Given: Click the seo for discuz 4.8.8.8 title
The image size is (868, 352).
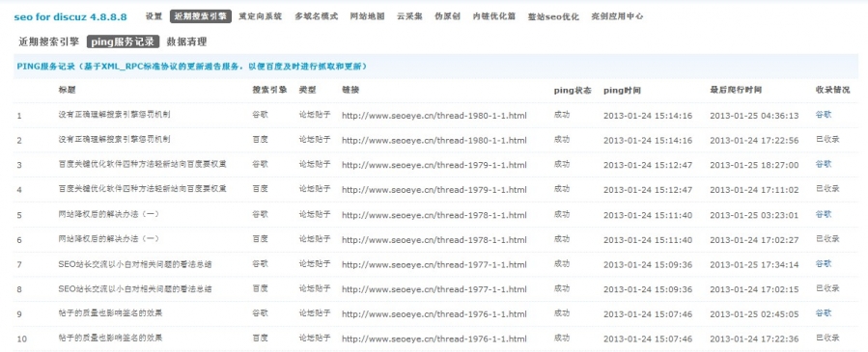Looking at the screenshot, I should (70, 17).
